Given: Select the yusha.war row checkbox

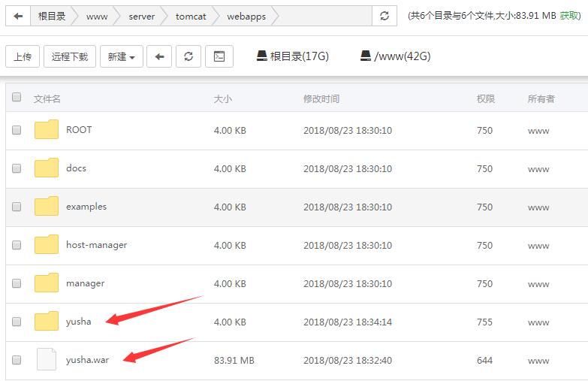Looking at the screenshot, I should tap(17, 360).
